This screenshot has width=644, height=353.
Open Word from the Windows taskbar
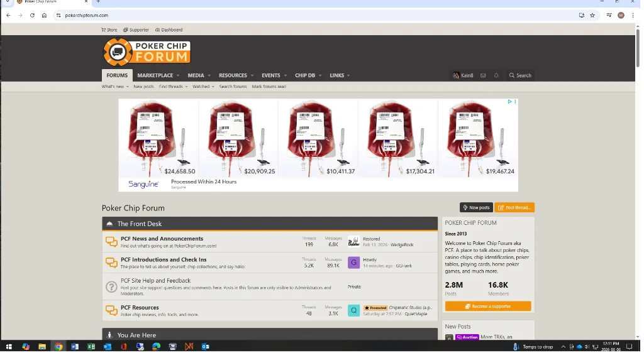(x=75, y=347)
